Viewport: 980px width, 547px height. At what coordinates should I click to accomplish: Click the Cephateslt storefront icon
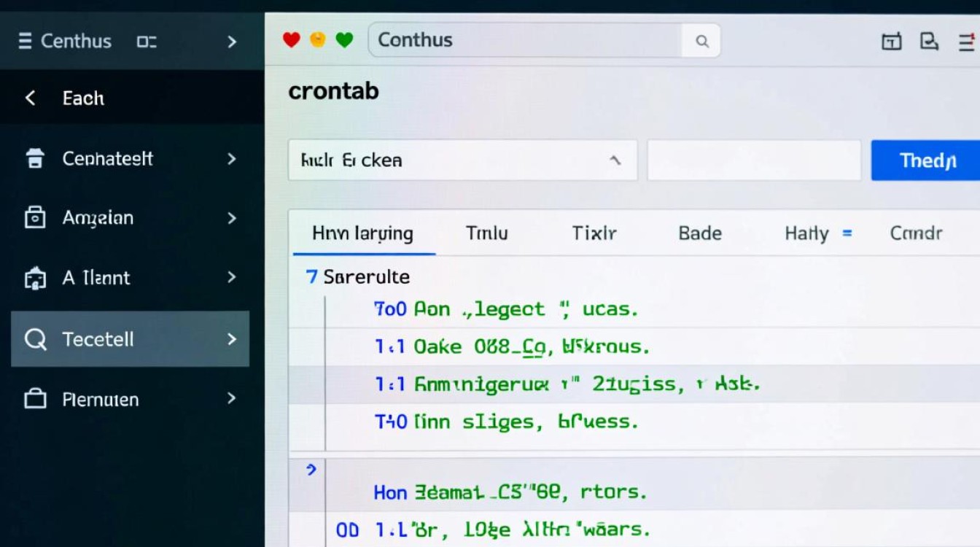34,158
